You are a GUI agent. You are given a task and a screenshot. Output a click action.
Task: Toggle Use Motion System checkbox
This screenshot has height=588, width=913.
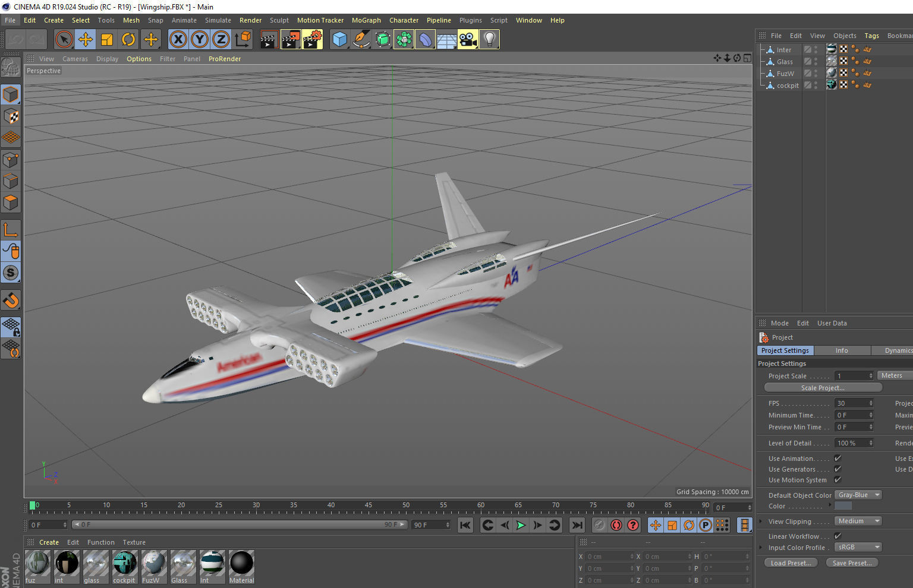tap(838, 479)
